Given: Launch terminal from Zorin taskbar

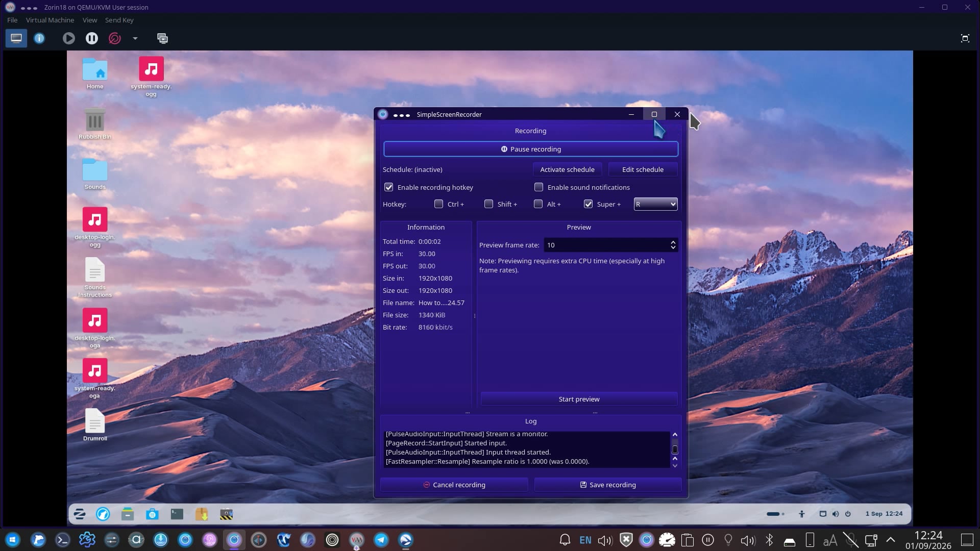Looking at the screenshot, I should [x=177, y=514].
